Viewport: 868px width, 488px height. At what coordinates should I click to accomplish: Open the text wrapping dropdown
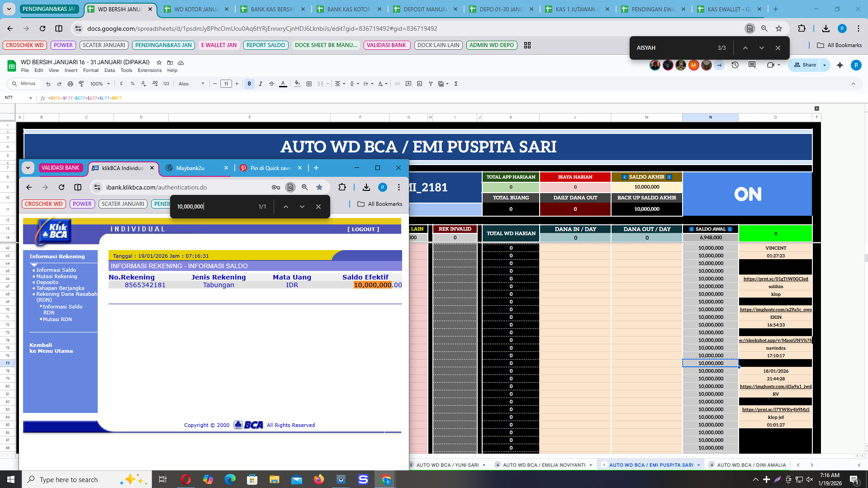point(368,84)
